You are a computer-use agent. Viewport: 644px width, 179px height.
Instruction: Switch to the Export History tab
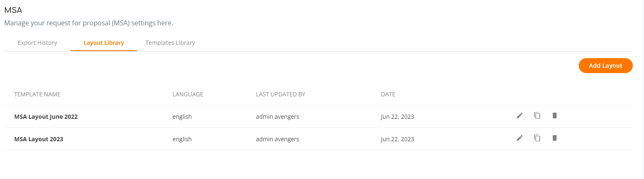click(37, 43)
